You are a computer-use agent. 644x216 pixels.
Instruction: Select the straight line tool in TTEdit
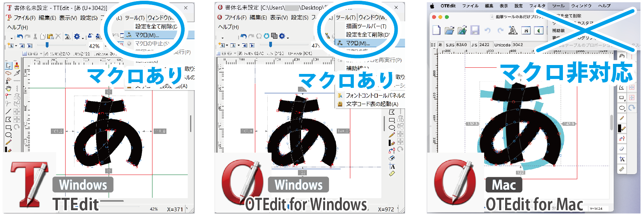click(8, 111)
